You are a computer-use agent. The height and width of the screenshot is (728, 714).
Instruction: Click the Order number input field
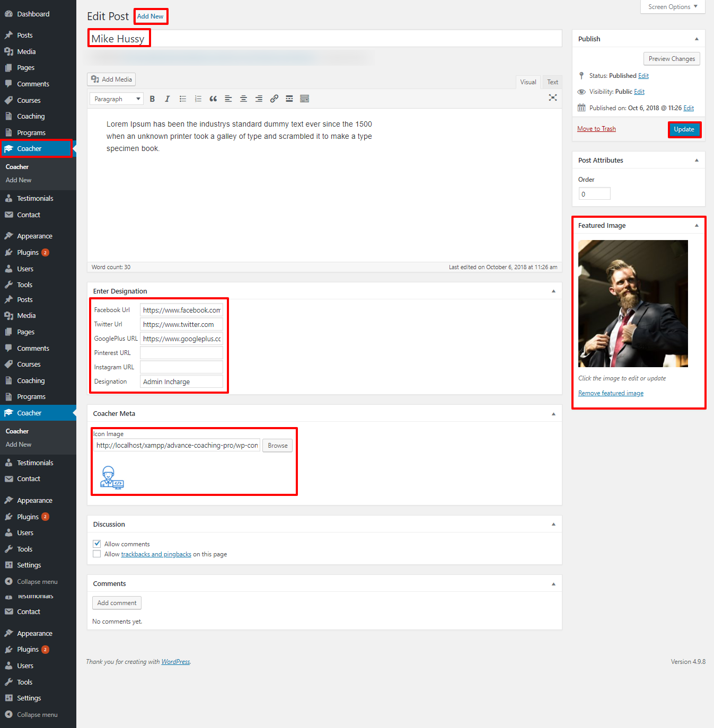pyautogui.click(x=594, y=194)
